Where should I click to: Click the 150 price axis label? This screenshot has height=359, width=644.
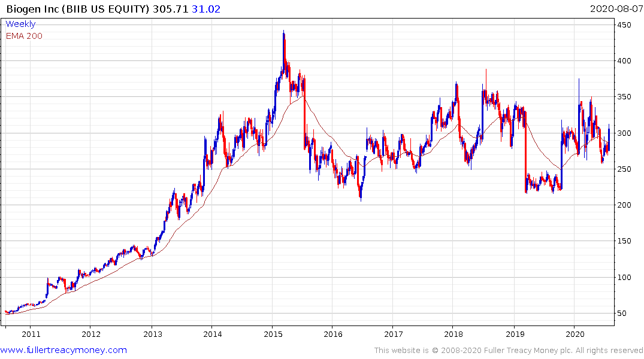pyautogui.click(x=624, y=241)
